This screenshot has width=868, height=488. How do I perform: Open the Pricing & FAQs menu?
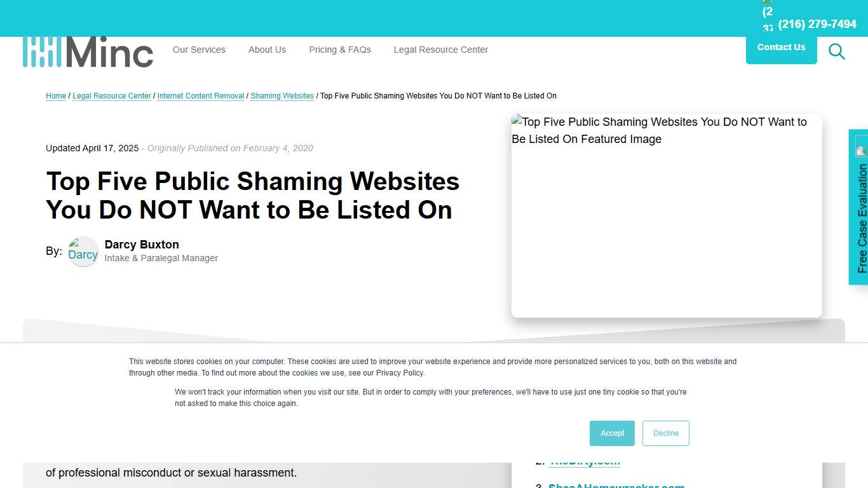(339, 50)
